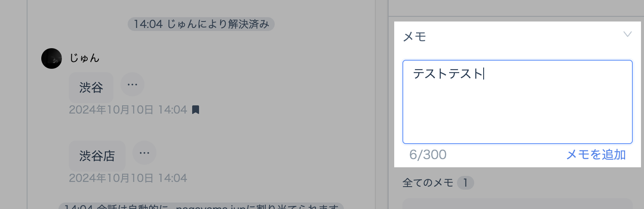Click the divider between chat and memo panel
The height and width of the screenshot is (209, 644).
click(x=388, y=104)
